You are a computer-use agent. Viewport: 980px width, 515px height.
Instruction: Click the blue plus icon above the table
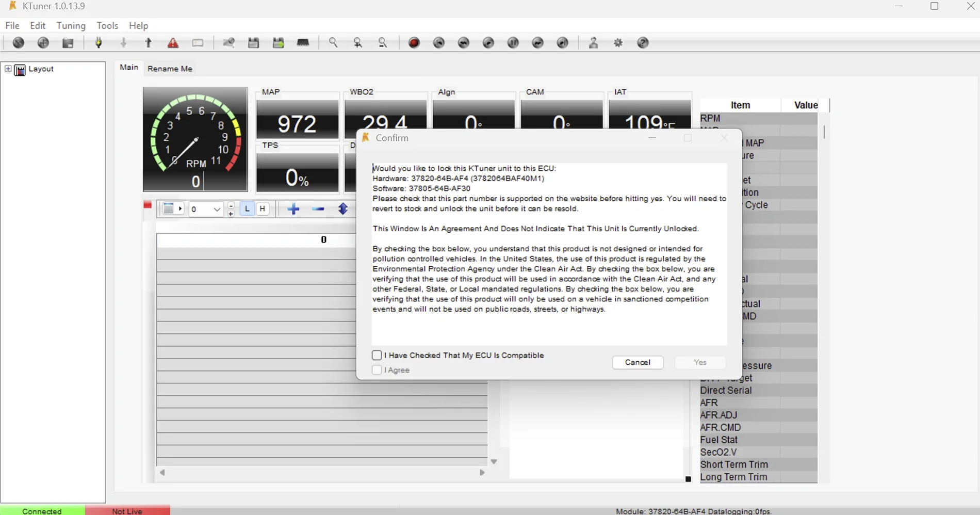pyautogui.click(x=293, y=209)
